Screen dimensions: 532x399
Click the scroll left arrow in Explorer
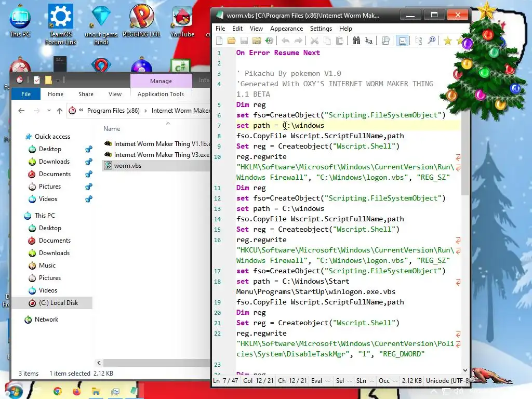tap(99, 363)
